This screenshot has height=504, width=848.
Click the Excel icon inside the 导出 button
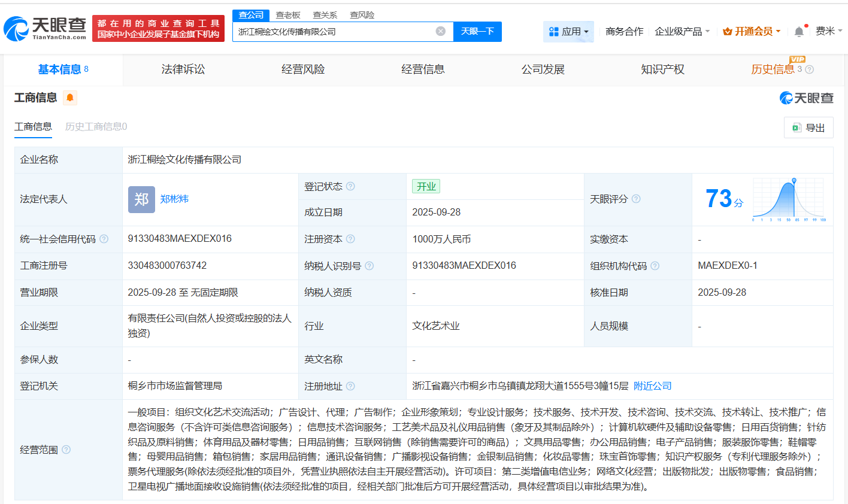(x=796, y=127)
